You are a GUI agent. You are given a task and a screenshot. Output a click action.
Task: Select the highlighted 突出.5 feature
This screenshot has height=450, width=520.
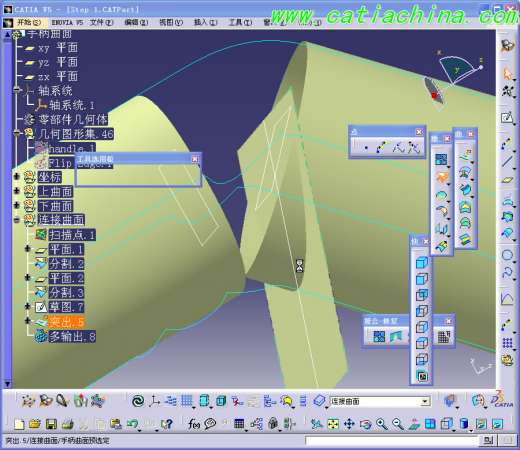[66, 322]
